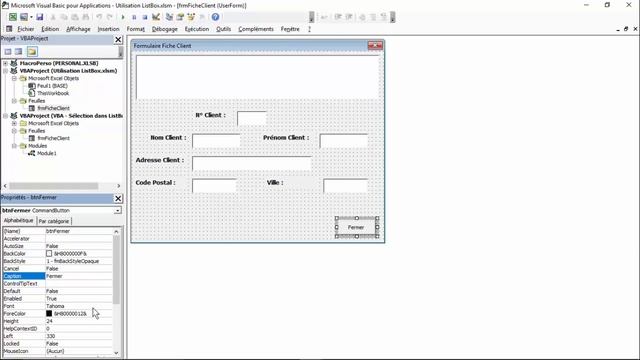Open Object Browser toolbar icon
640x360 pixels.
191,17
